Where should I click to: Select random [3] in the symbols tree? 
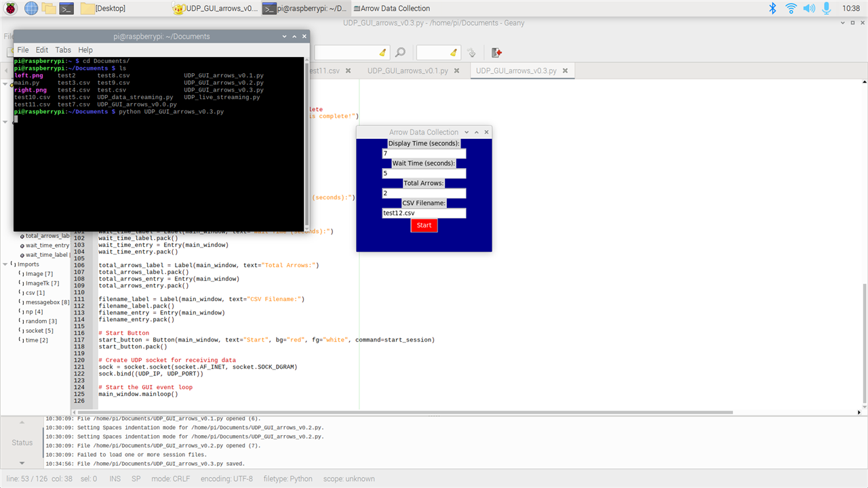point(41,321)
